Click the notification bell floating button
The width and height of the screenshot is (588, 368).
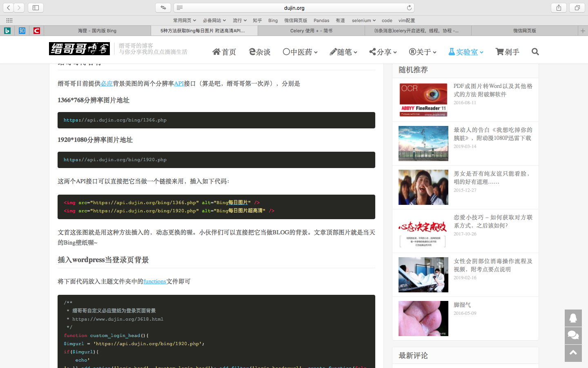pyautogui.click(x=573, y=318)
